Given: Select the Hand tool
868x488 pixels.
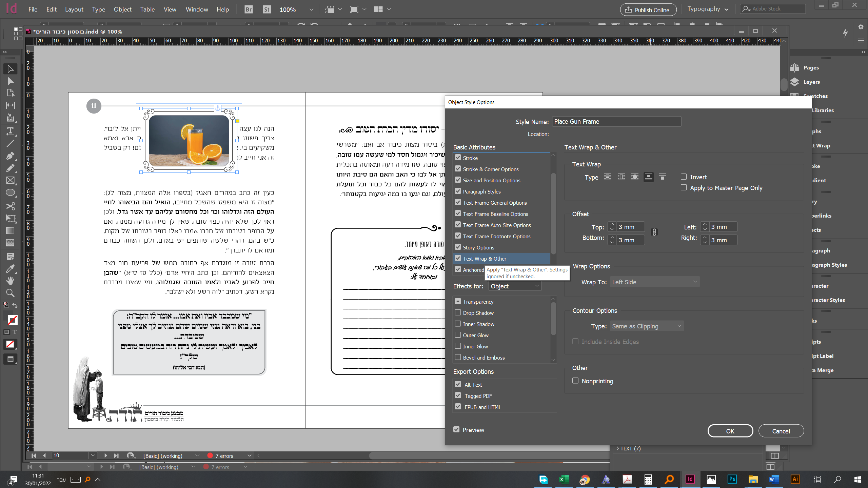Looking at the screenshot, I should click(x=10, y=281).
